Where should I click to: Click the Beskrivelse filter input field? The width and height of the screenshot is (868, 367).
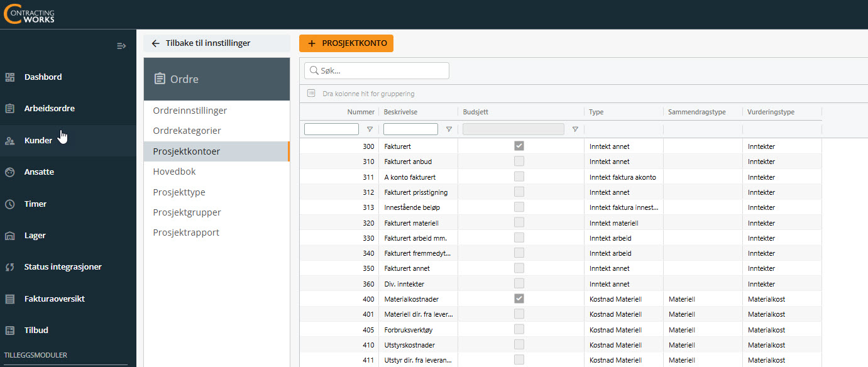click(x=410, y=129)
